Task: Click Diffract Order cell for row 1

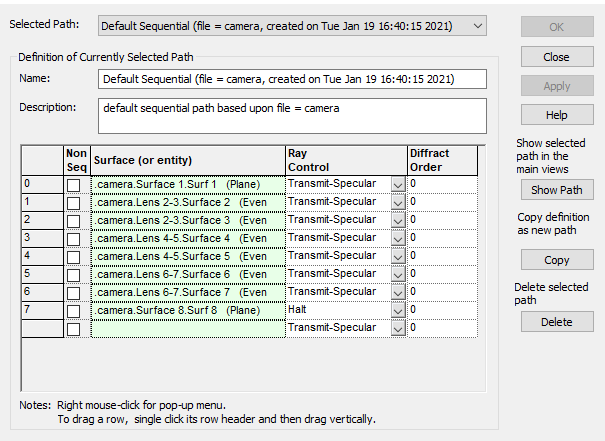Action: (440, 202)
